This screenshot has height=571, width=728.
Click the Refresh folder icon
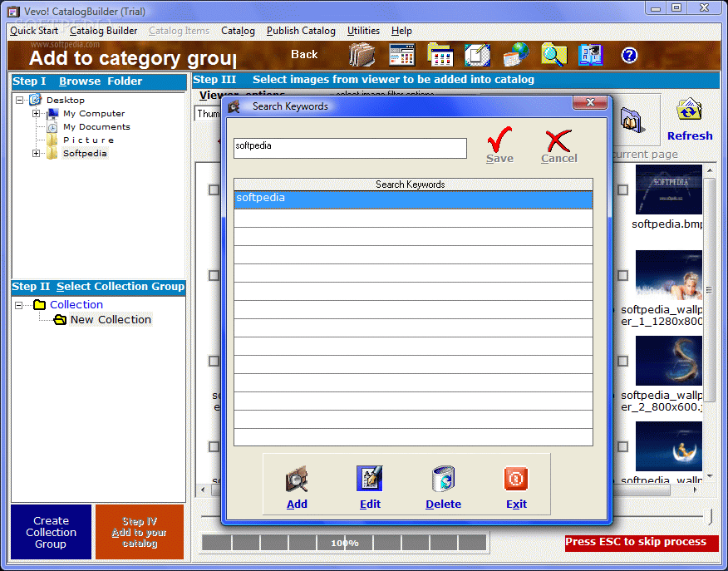[x=689, y=111]
